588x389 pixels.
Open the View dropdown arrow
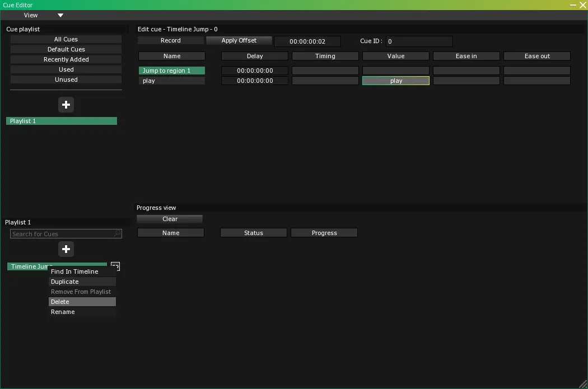(x=60, y=15)
